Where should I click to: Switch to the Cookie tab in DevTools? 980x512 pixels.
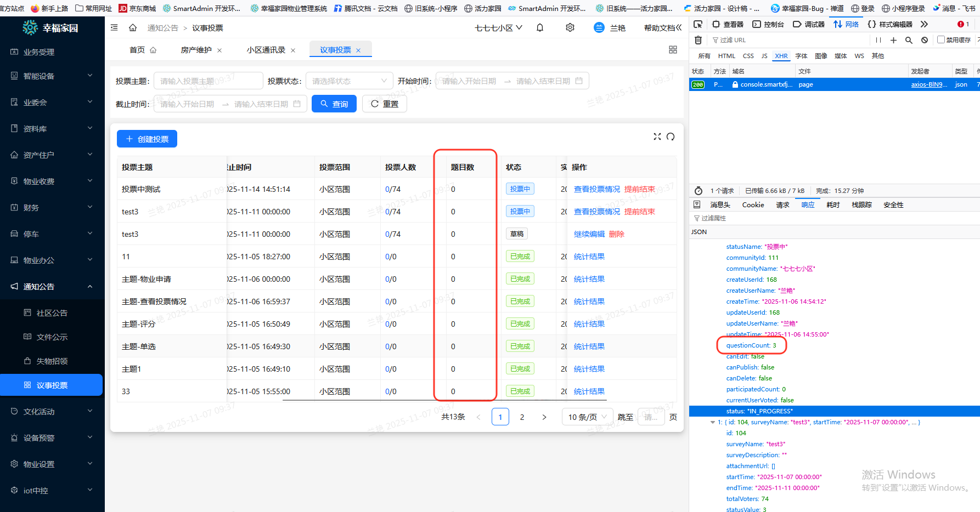point(753,204)
